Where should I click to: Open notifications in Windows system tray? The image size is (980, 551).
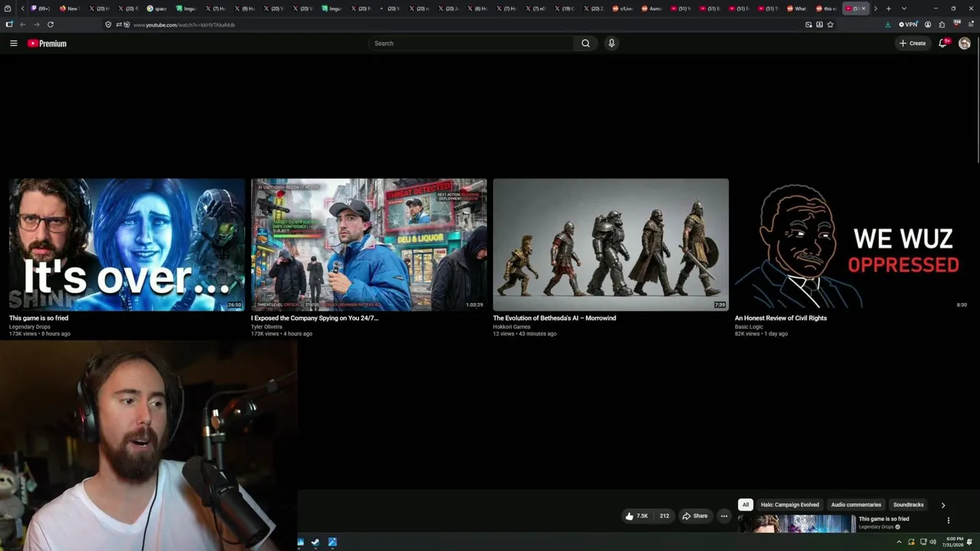tap(969, 542)
